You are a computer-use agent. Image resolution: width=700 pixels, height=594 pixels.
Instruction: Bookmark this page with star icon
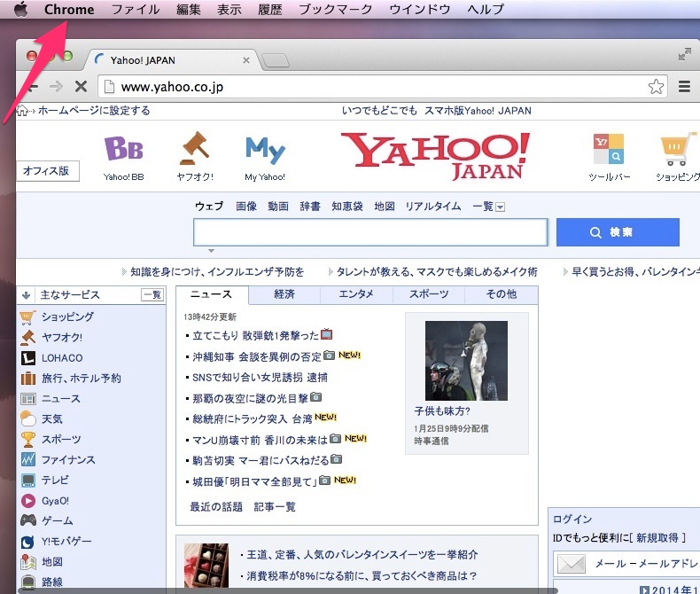tap(656, 87)
